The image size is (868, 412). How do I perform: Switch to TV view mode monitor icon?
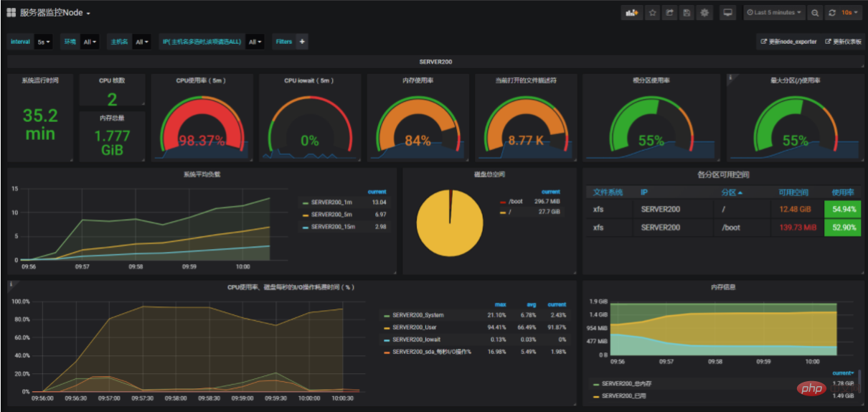coord(728,13)
